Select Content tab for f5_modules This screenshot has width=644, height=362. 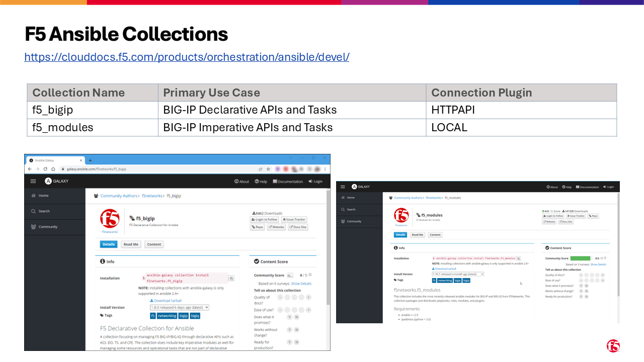click(435, 235)
